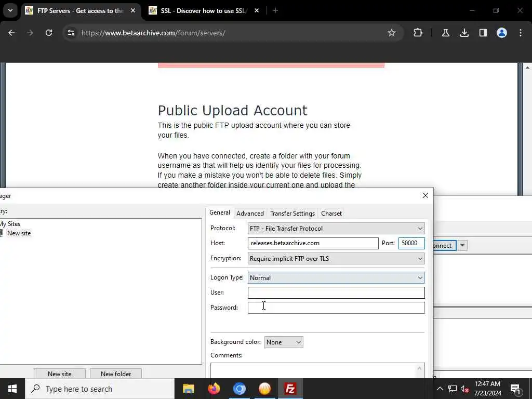Open the tab search chevron
532x399 pixels.
point(10,10)
